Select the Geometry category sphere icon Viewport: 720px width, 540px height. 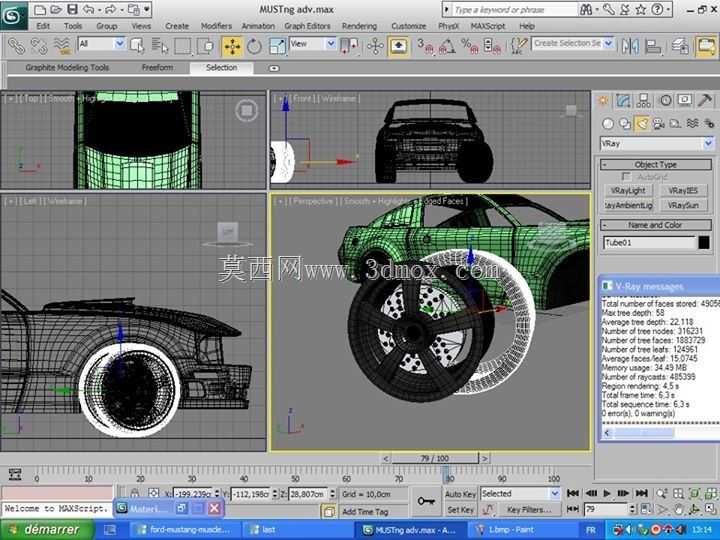click(x=608, y=124)
